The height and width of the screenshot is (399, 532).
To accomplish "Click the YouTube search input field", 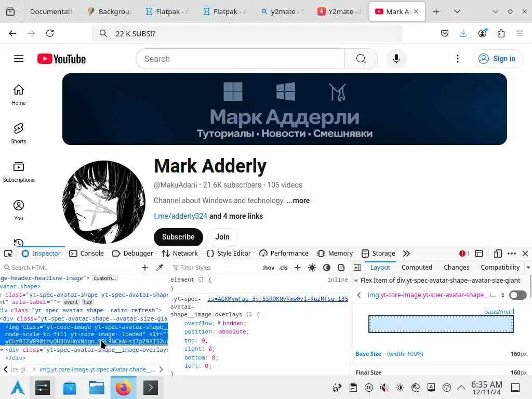I will coord(240,59).
